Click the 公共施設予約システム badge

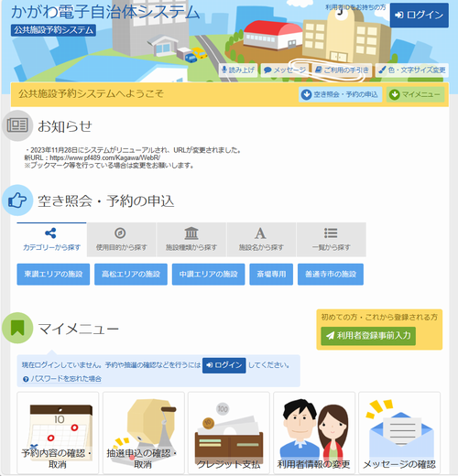[53, 30]
